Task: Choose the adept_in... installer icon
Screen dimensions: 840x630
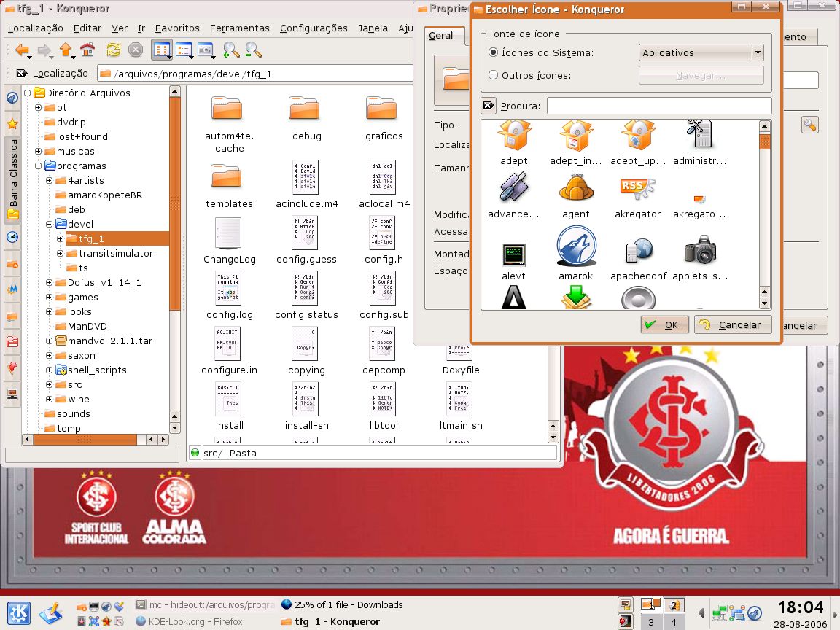Action: coord(576,143)
